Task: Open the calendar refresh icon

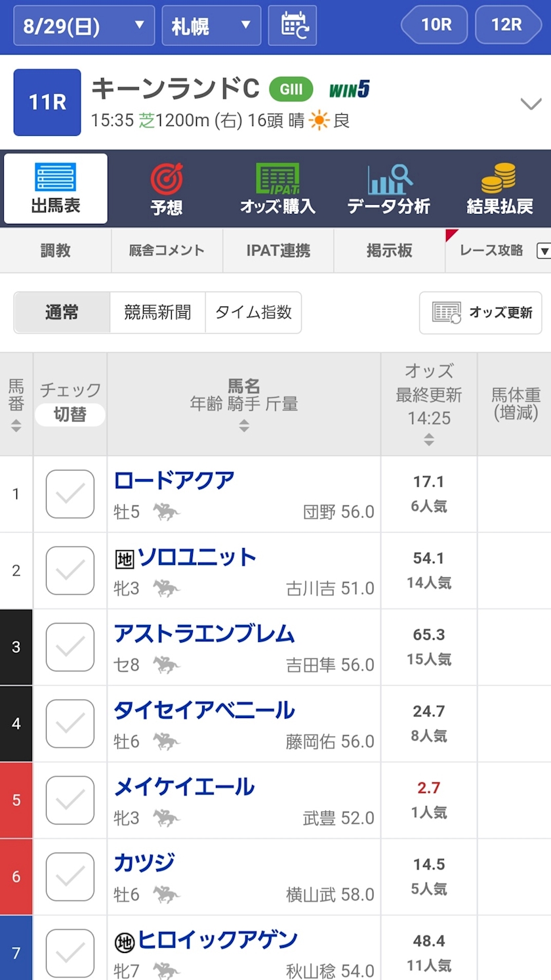Action: click(x=292, y=26)
